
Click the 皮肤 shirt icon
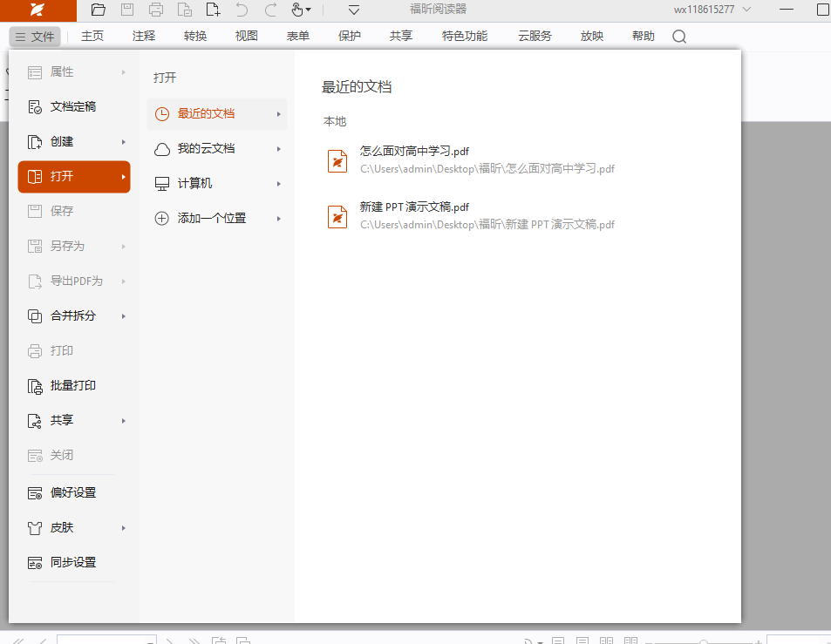click(35, 528)
